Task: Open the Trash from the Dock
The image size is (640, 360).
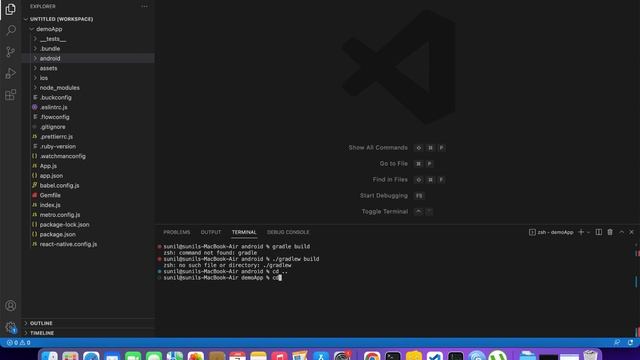Action: (590, 356)
